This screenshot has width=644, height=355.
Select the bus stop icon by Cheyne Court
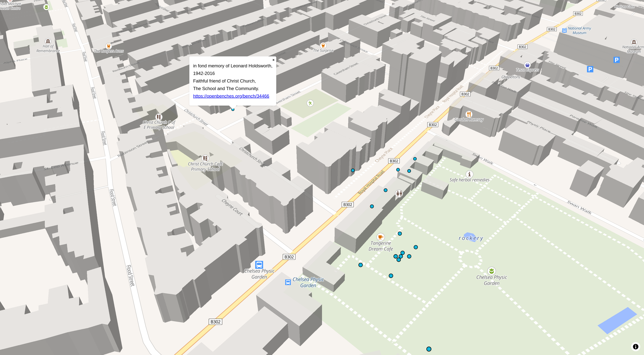(x=259, y=265)
